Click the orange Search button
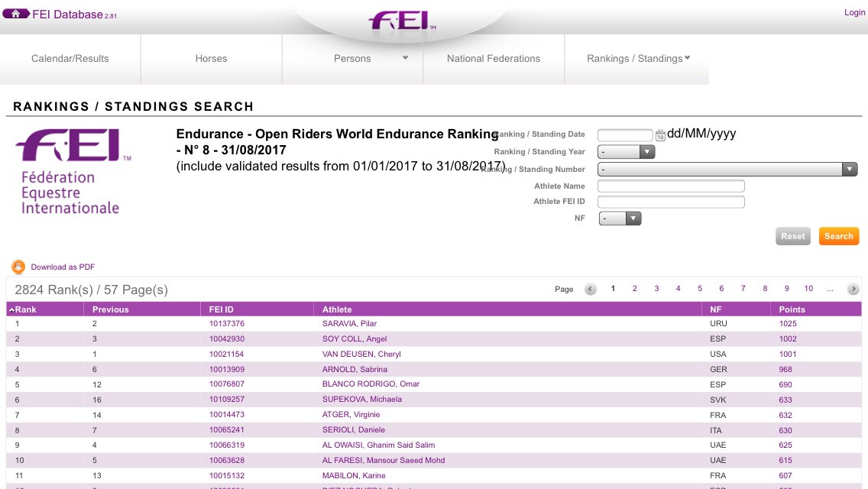The width and height of the screenshot is (868, 489). click(x=839, y=236)
